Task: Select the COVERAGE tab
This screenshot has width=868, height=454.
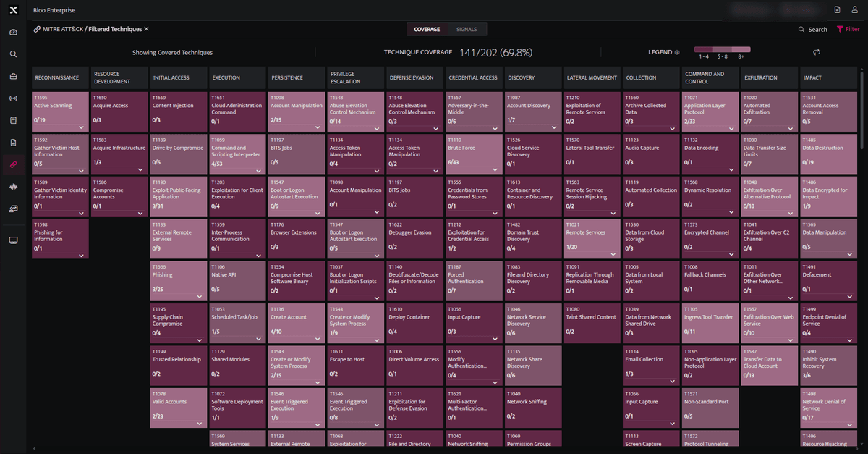Action: coord(427,30)
